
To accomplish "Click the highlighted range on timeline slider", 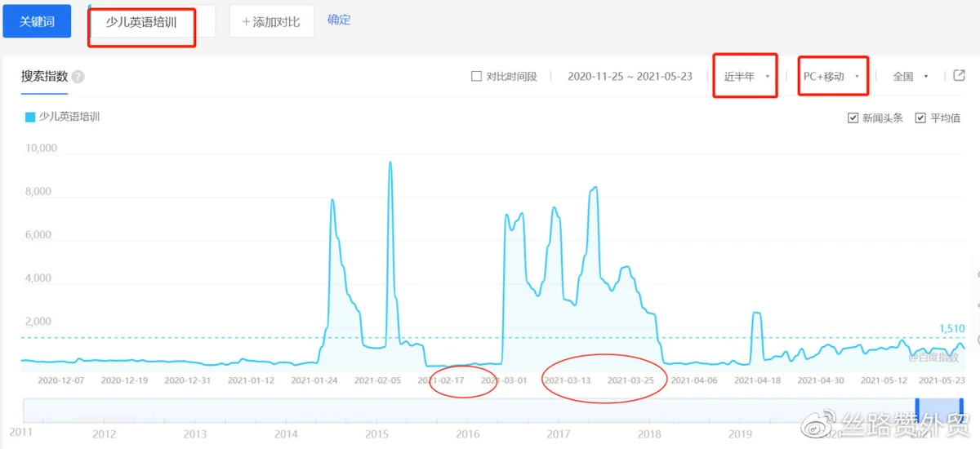I will tap(940, 410).
